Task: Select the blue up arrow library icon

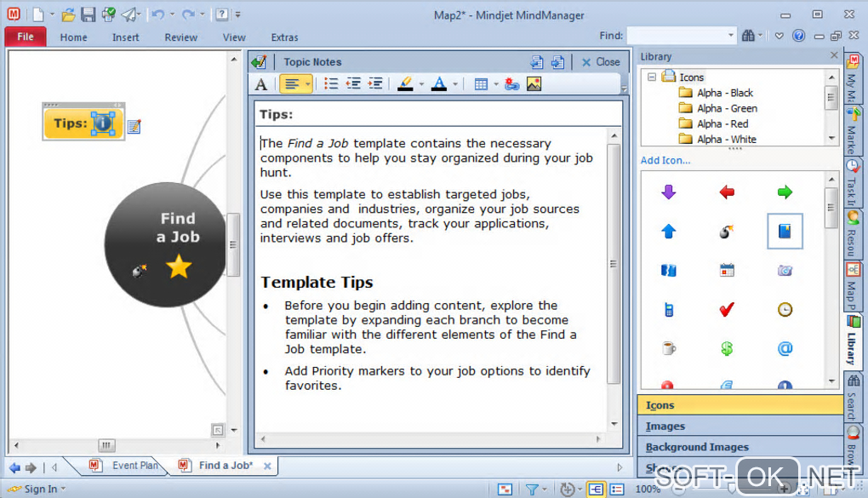Action: tap(669, 231)
